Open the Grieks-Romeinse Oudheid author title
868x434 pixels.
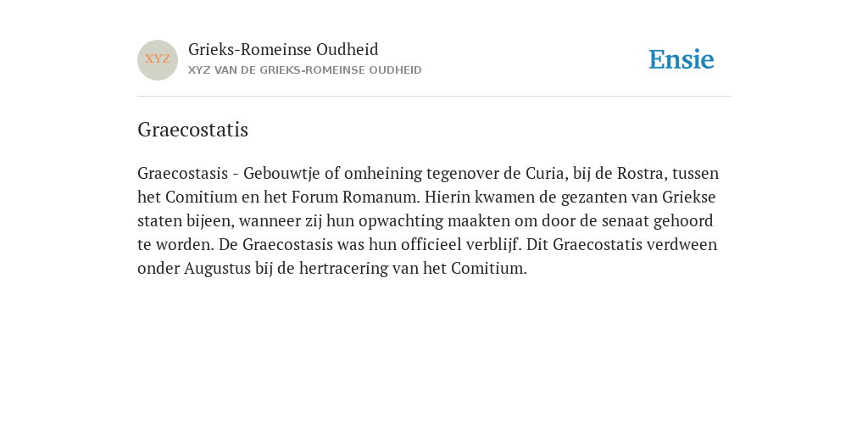283,50
